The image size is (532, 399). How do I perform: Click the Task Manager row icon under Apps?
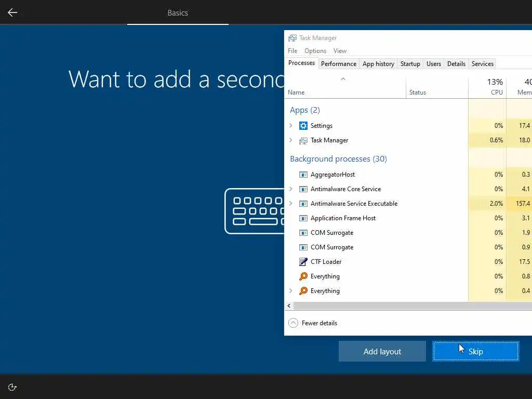coord(303,140)
